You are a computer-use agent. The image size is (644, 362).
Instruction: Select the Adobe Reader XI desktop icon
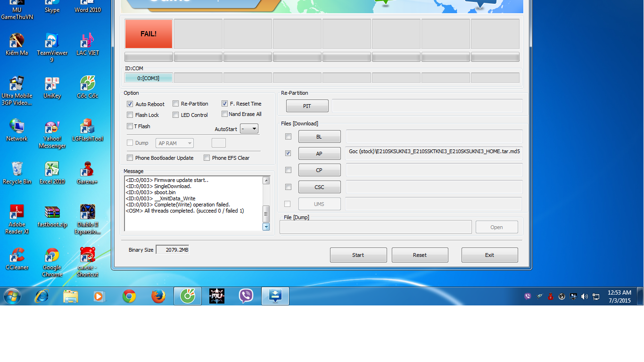[x=17, y=220]
